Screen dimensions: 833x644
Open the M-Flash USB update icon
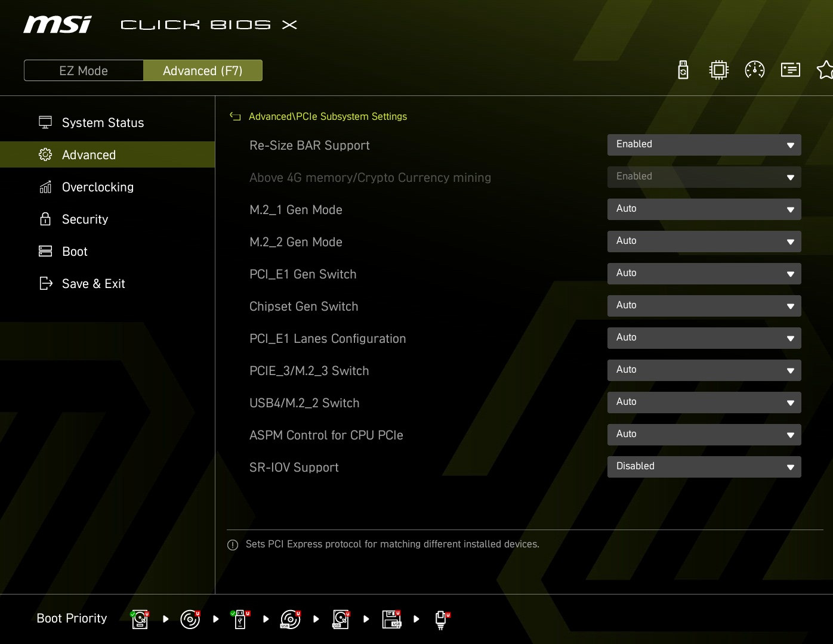coord(683,70)
